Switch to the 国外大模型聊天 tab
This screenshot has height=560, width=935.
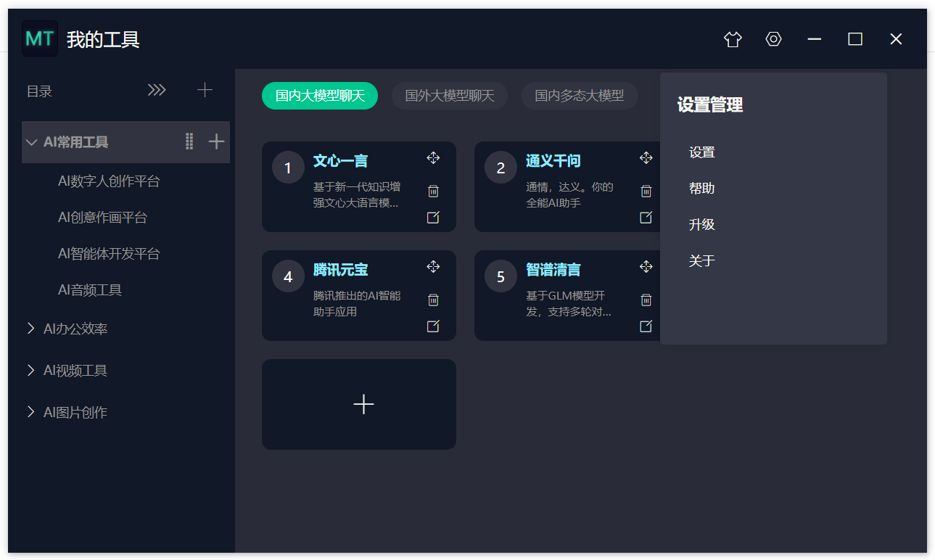pyautogui.click(x=450, y=96)
